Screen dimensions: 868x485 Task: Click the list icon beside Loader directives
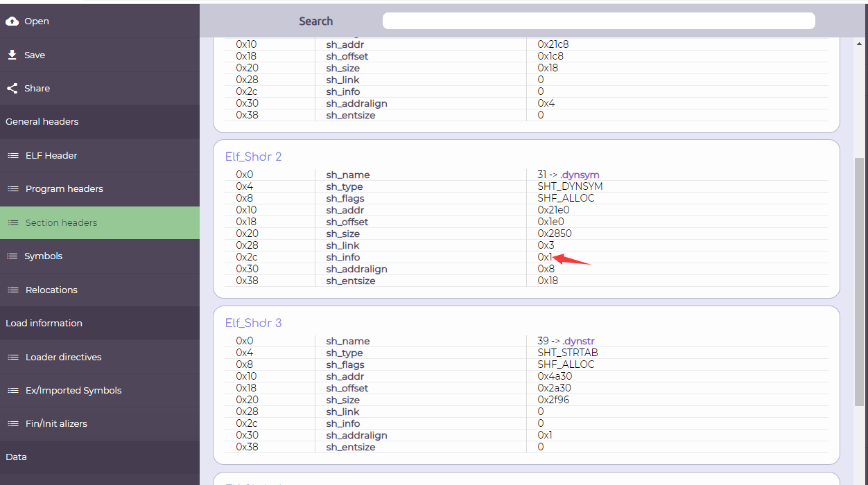[12, 358]
